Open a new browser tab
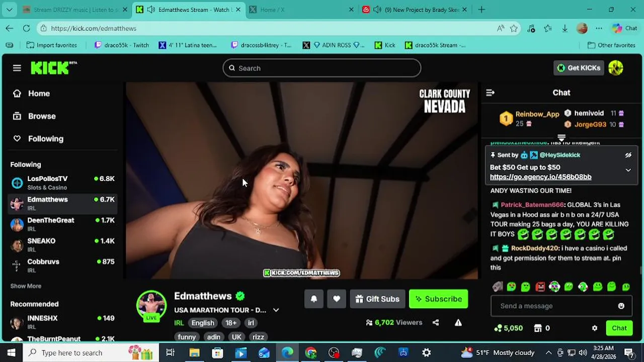The height and width of the screenshot is (362, 644). pyautogui.click(x=481, y=10)
